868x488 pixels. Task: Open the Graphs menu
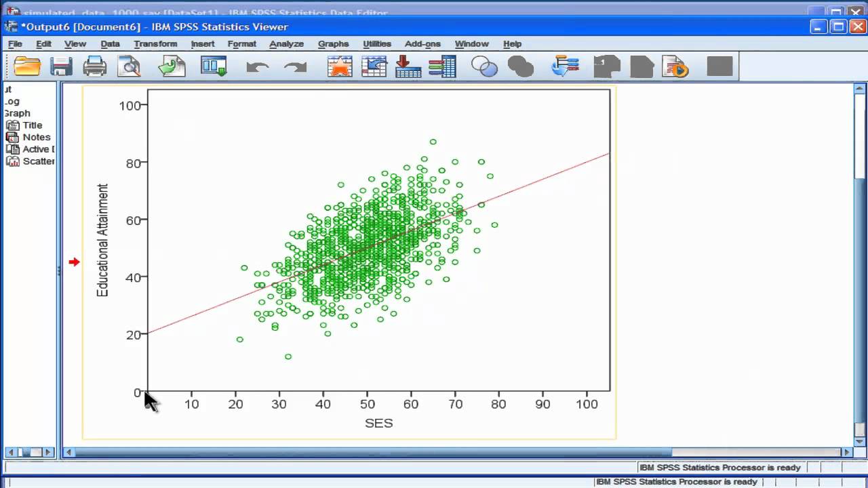(333, 44)
